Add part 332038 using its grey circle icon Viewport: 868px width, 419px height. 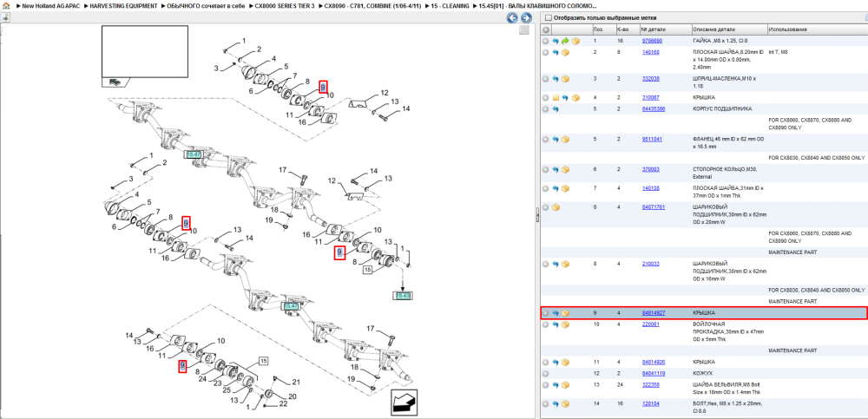click(546, 79)
